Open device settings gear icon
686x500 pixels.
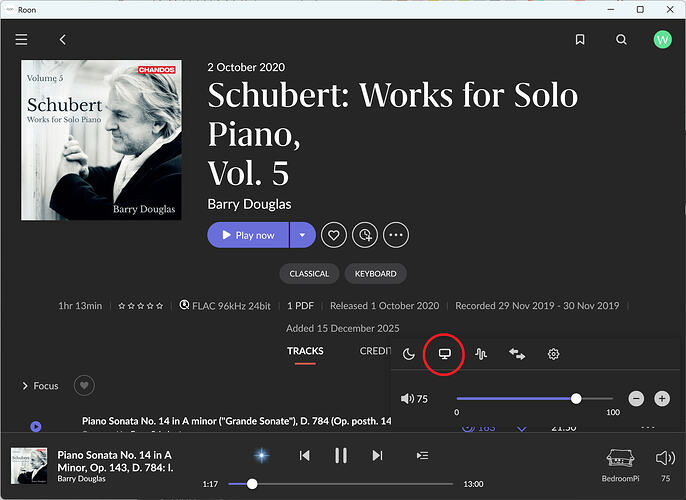(553, 354)
